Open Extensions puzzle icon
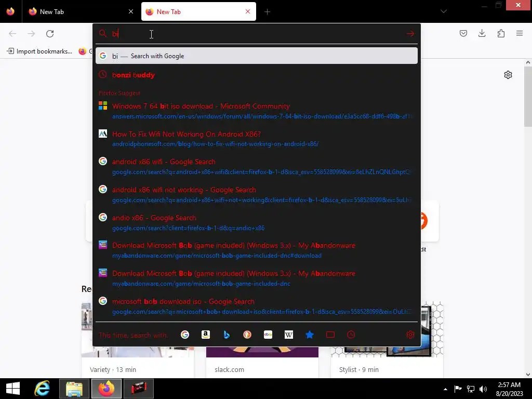 tap(501, 33)
